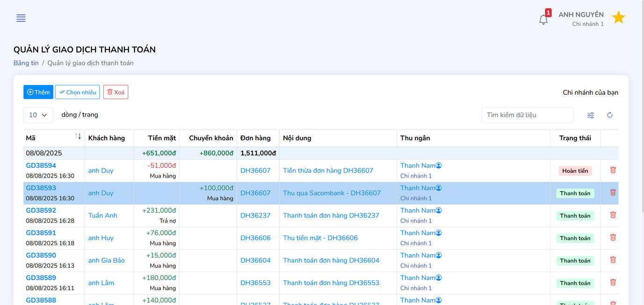The image size is (644, 305).
Task: Toggle Chọn nhiều multi-select mode
Action: [77, 92]
